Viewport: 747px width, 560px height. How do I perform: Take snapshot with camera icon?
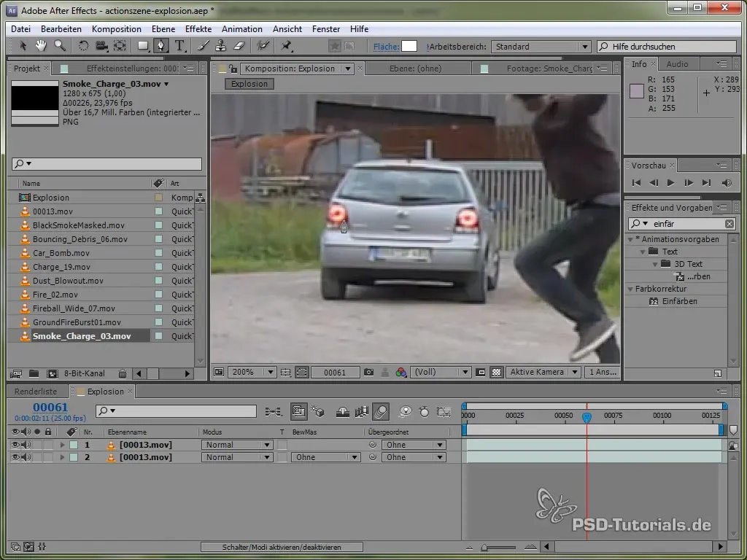(368, 373)
